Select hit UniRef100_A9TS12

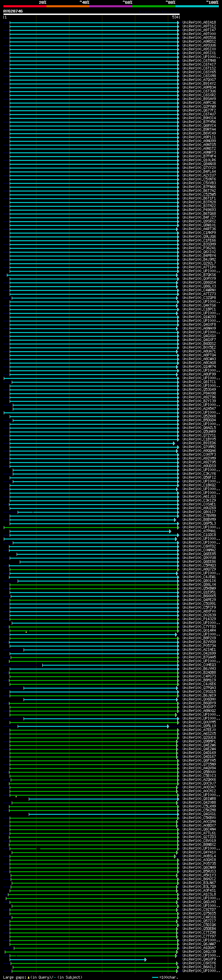pyautogui.click(x=199, y=26)
